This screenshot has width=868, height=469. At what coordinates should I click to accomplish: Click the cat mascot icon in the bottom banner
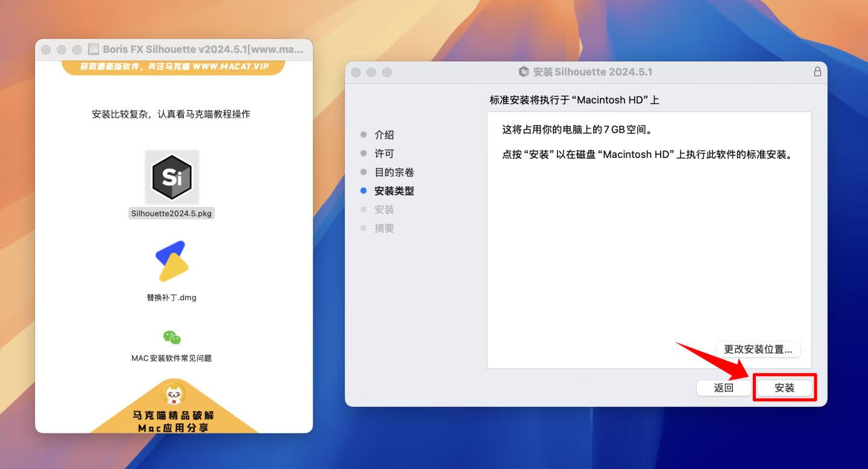(175, 395)
